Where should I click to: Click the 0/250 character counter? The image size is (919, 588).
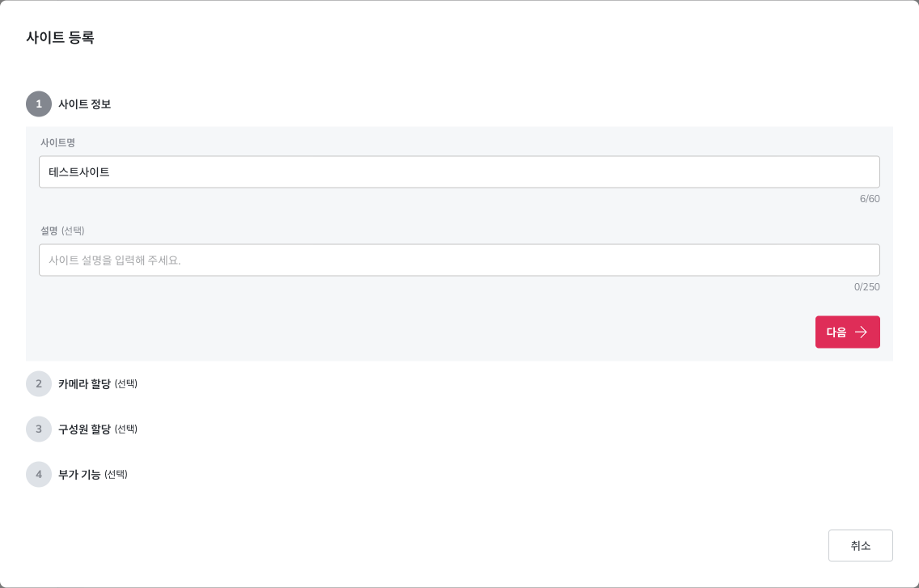867,286
